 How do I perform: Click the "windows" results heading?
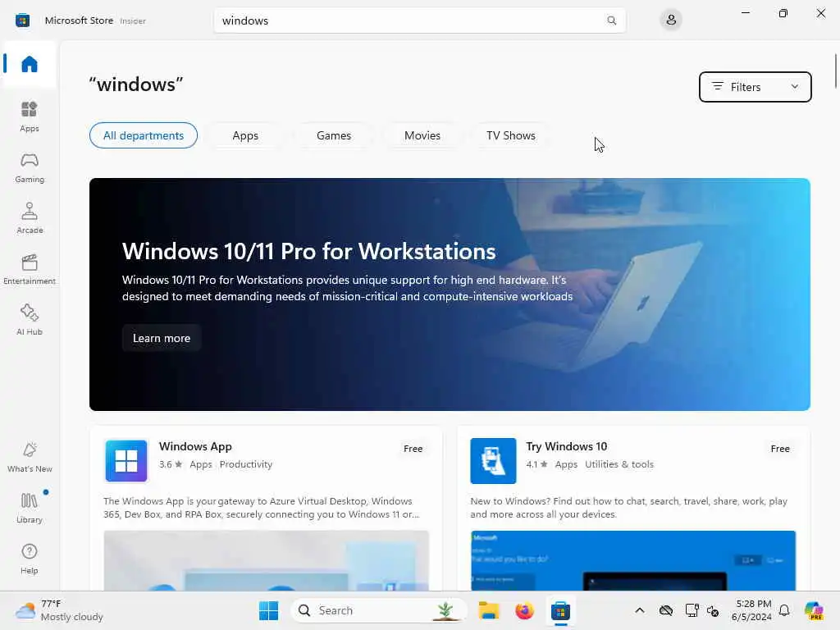click(136, 84)
